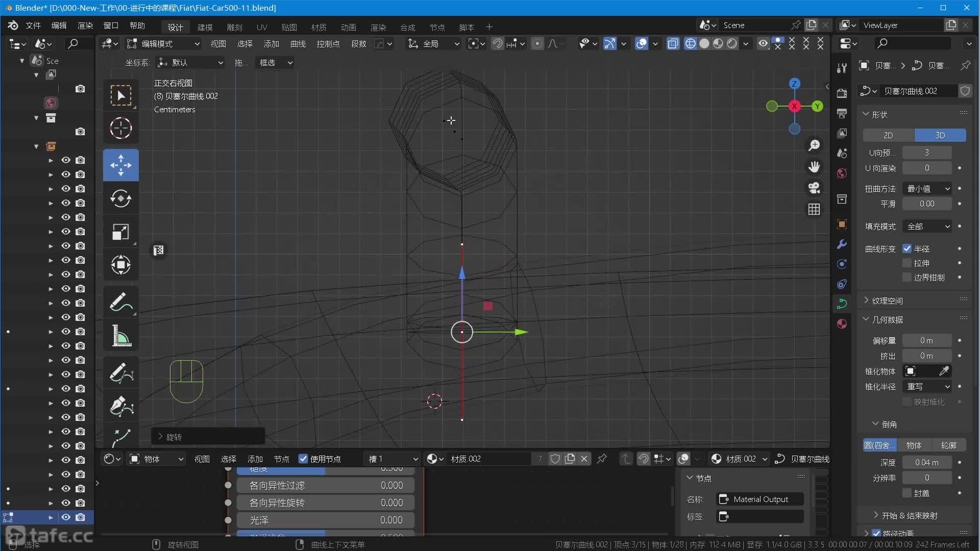Click the zoom view magnifier icon
Screen dimensions: 980x551
[814, 146]
